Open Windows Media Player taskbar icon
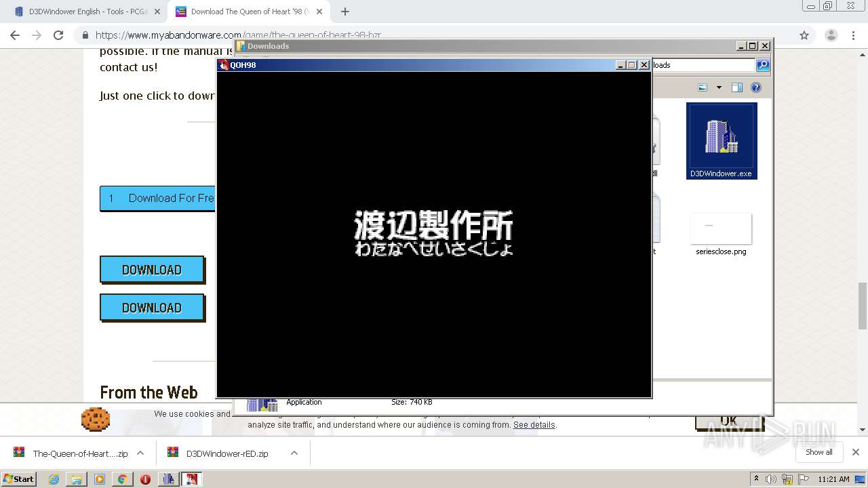868x488 pixels. tap(100, 479)
